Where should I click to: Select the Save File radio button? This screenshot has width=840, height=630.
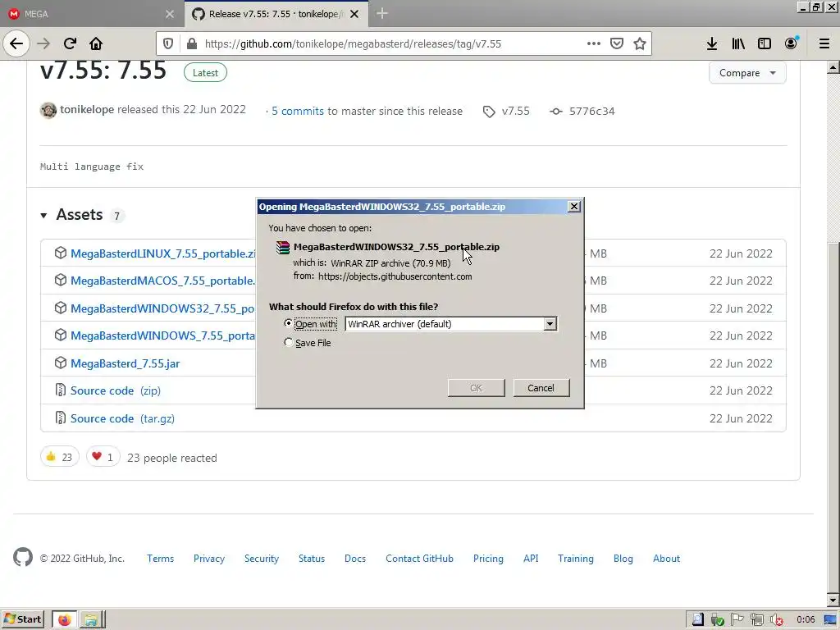click(288, 342)
